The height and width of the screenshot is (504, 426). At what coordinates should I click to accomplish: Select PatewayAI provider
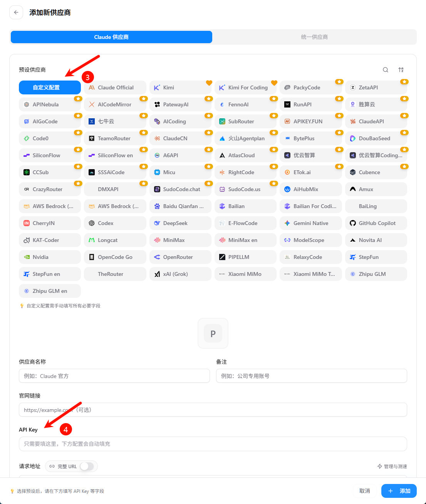pos(180,104)
